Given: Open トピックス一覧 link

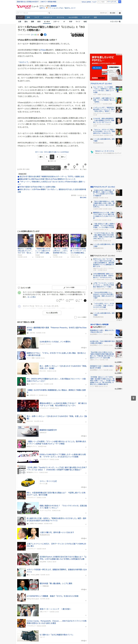Looking at the screenshot, I should click(x=115, y=21).
